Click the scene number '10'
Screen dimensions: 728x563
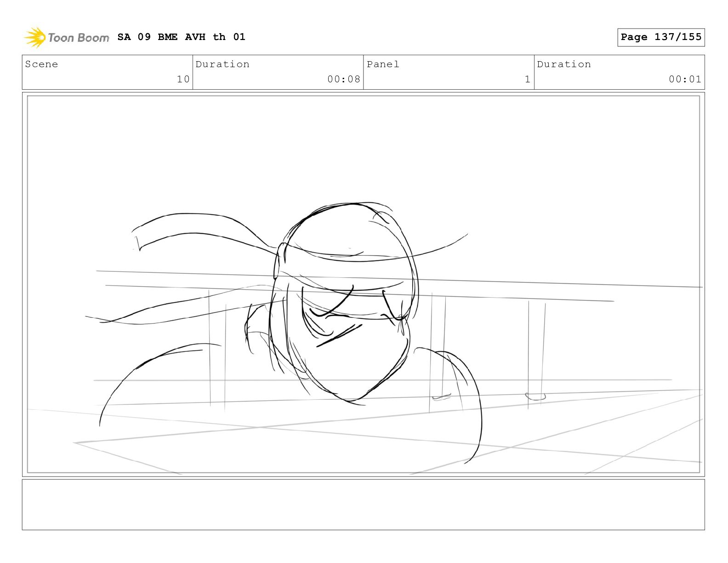coord(183,79)
